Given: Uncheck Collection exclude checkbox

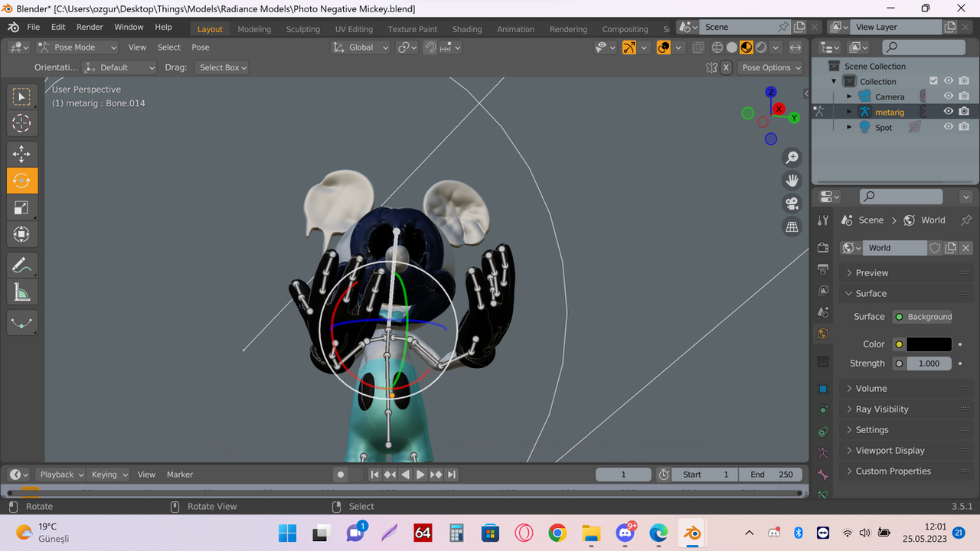Looking at the screenshot, I should (x=933, y=81).
